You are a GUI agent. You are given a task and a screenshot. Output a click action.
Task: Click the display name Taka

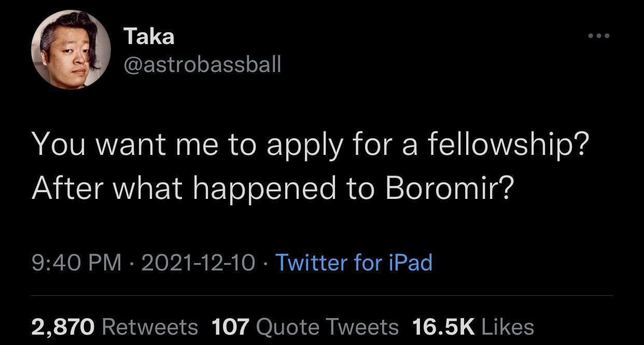coord(149,37)
